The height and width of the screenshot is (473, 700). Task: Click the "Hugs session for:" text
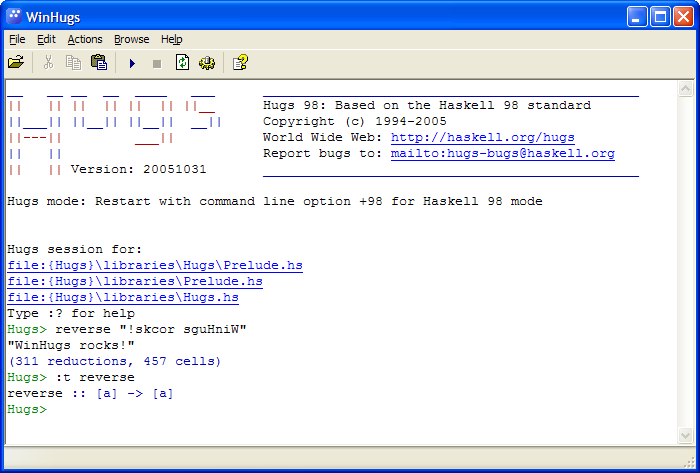point(75,249)
